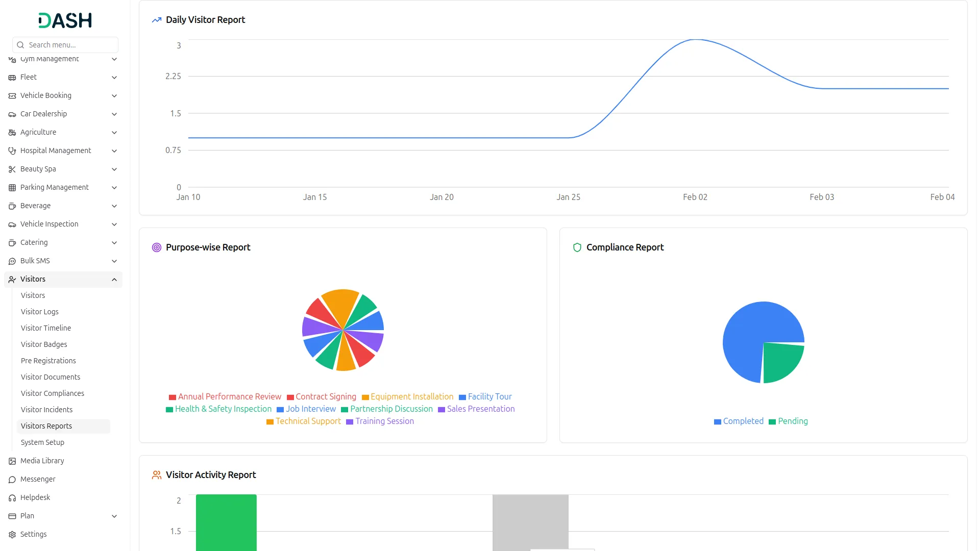Open the Visitor Incidents link
The height and width of the screenshot is (551, 980).
47,410
